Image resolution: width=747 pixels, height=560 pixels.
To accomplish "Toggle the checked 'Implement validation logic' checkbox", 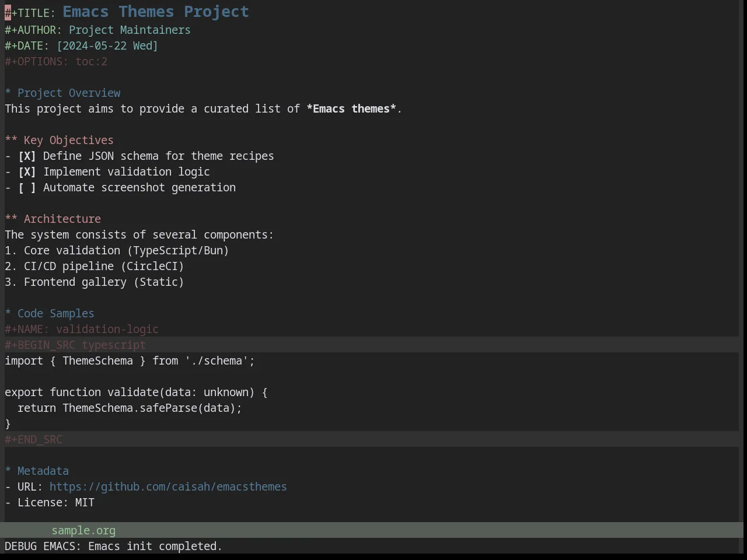I will click(27, 171).
